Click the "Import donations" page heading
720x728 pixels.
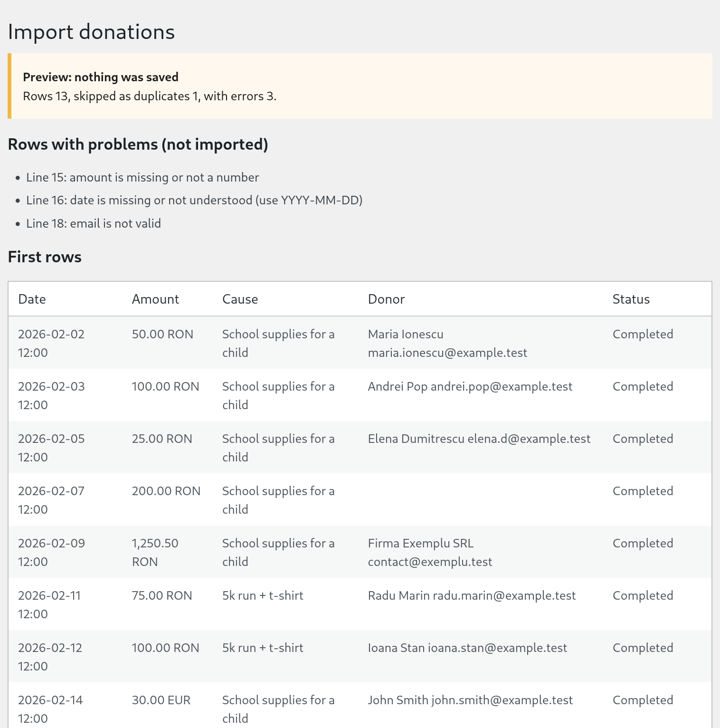pos(91,32)
